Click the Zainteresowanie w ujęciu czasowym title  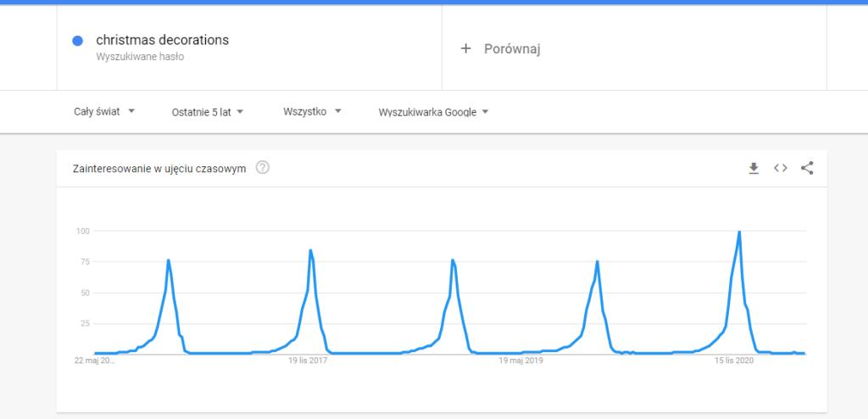(x=159, y=169)
